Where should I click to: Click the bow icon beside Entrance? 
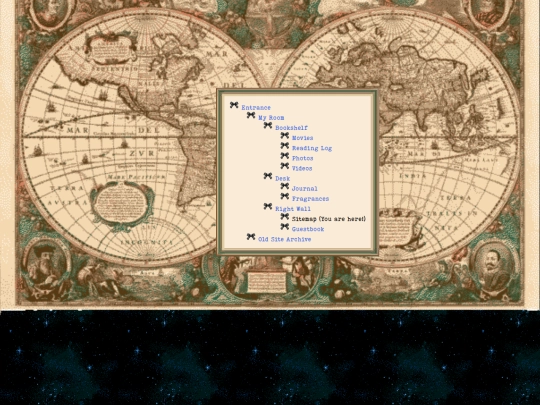click(234, 105)
